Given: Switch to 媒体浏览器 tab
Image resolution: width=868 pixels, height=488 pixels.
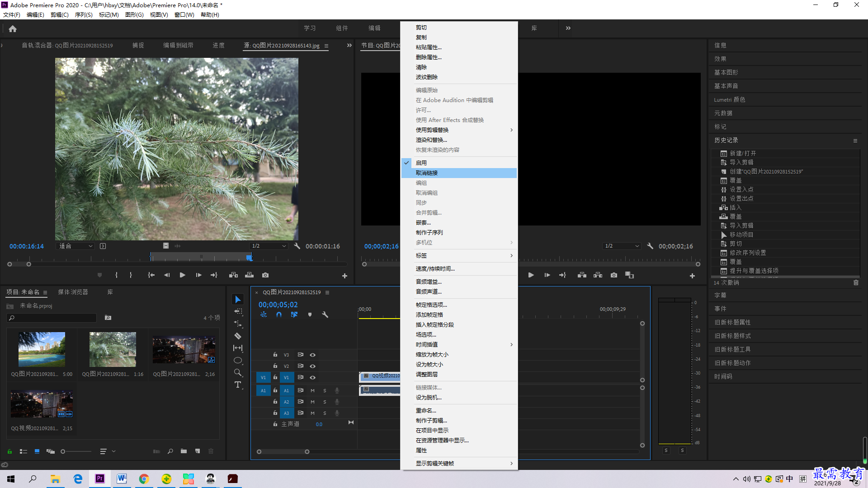Looking at the screenshot, I should tap(73, 292).
